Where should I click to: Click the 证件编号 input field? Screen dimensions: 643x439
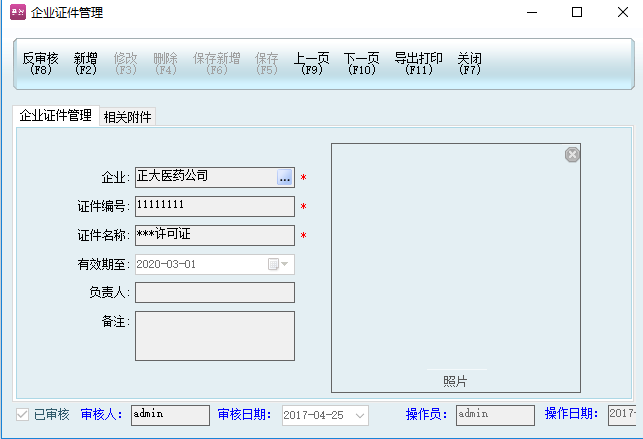(214, 206)
